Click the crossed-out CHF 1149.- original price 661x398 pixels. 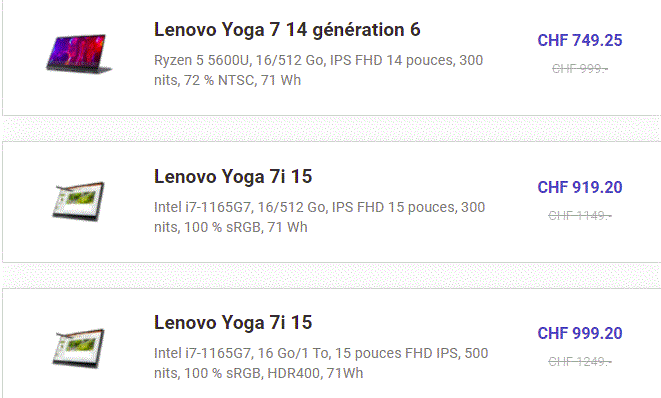point(580,215)
